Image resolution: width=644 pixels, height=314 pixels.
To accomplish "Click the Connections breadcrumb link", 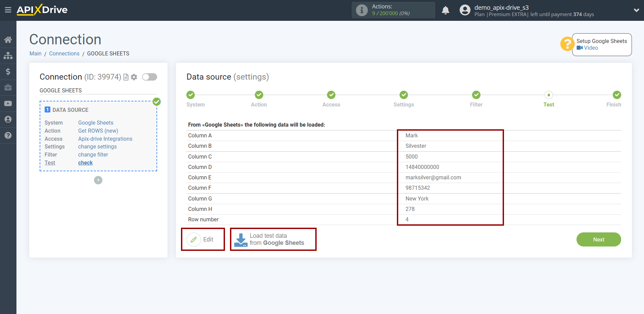I will coord(64,54).
